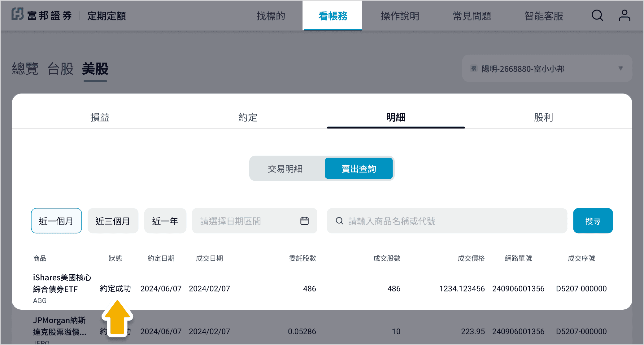This screenshot has height=345, width=644.
Task: Click the Fubon Securities logo
Action: [42, 15]
